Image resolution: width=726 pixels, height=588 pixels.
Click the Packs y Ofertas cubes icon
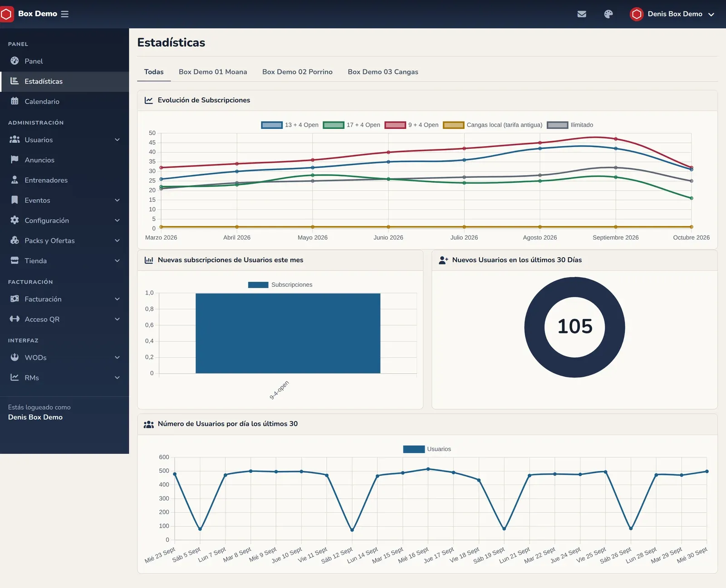coord(15,240)
